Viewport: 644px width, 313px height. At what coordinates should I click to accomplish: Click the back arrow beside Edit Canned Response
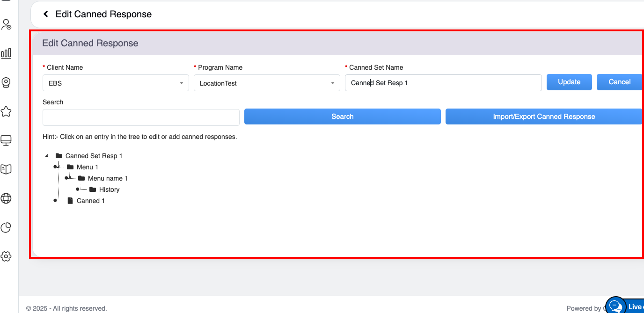46,14
